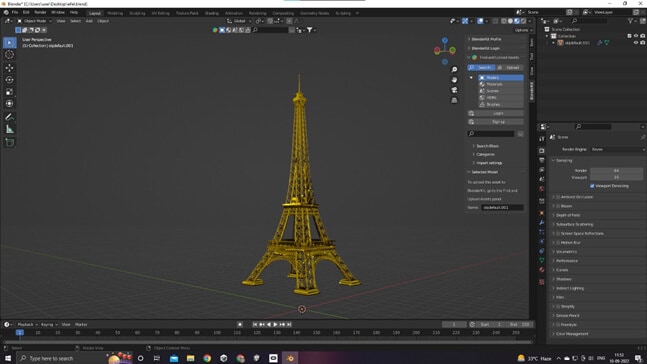
Task: Open the Tool properties tab icon
Action: (x=542, y=139)
